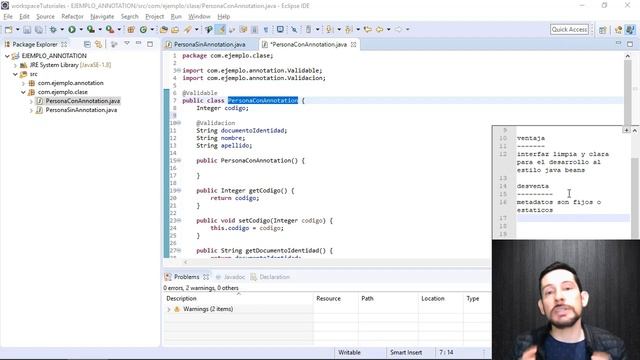Click the Coverage launch icon
The image size is (640, 360).
[91, 29]
